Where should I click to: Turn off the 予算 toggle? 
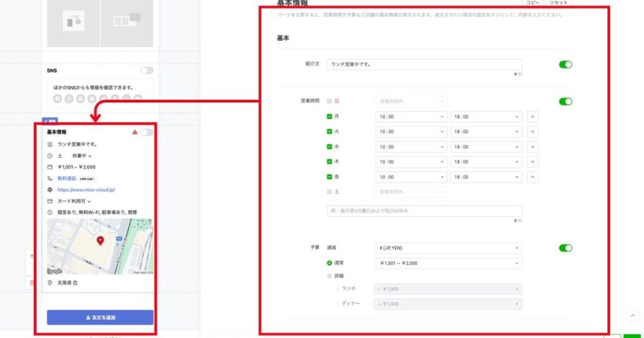(x=565, y=248)
